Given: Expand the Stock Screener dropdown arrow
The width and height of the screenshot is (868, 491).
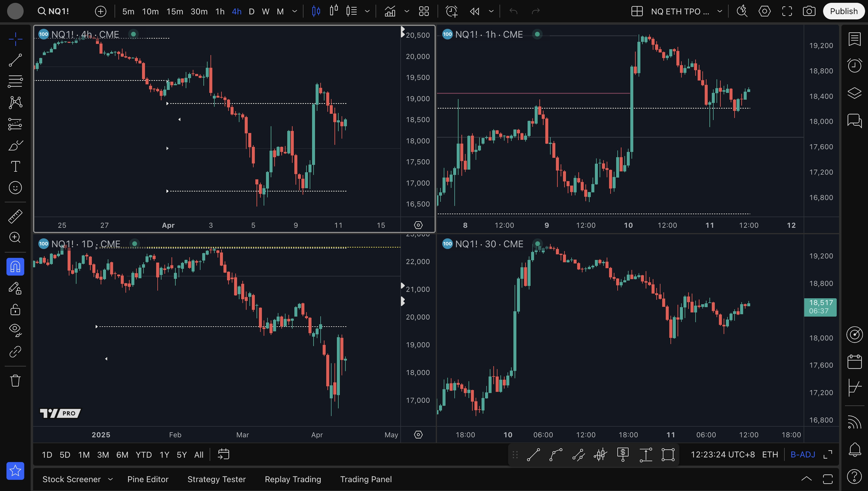Looking at the screenshot, I should 110,479.
